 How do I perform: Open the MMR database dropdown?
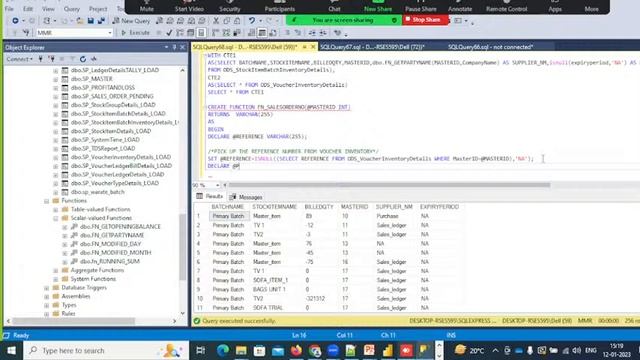coord(110,33)
